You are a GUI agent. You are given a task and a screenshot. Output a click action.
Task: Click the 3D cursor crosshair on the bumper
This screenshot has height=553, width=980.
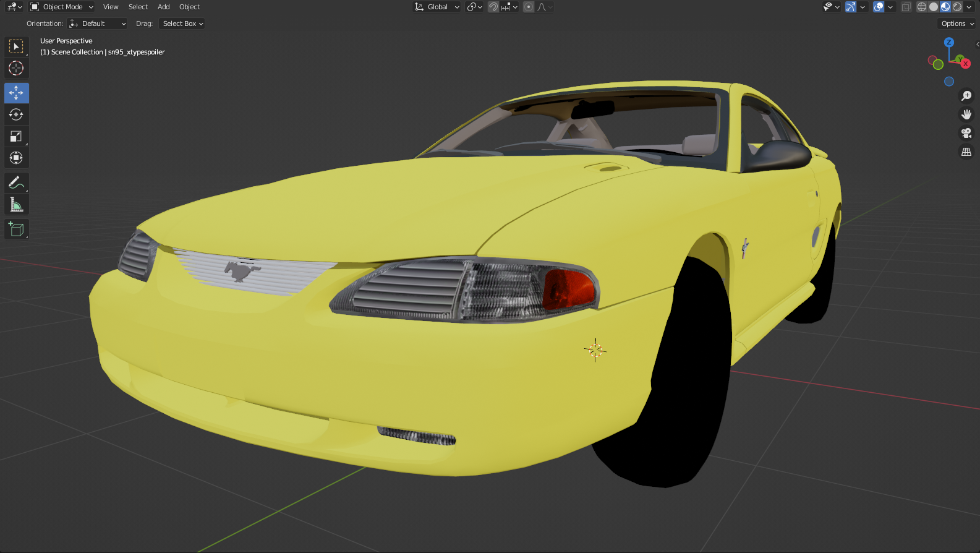pyautogui.click(x=595, y=350)
